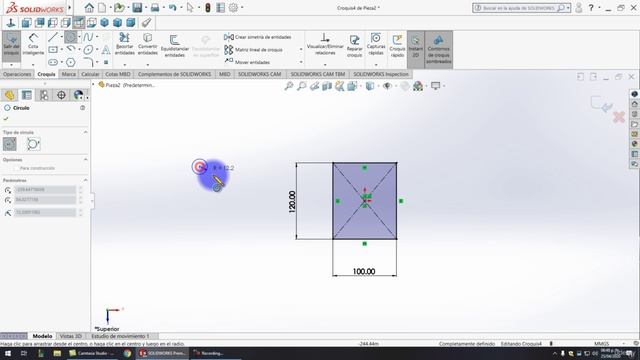Screen dimensions: 640x360
Task: Create a new document with the New icon
Action: 102,7
